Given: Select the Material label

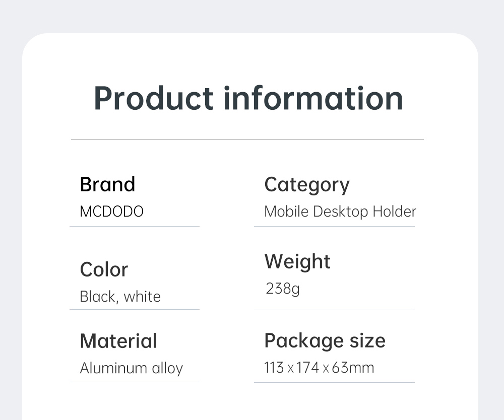Looking at the screenshot, I should [118, 341].
